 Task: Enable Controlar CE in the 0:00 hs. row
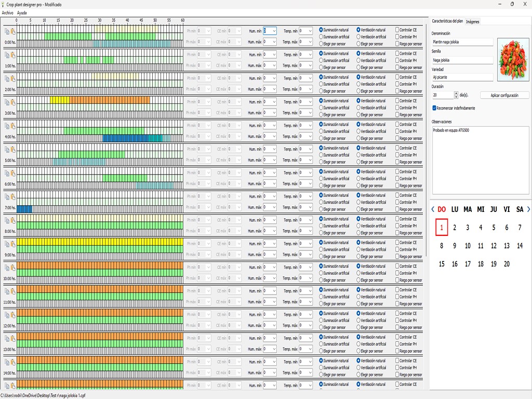pos(397,30)
